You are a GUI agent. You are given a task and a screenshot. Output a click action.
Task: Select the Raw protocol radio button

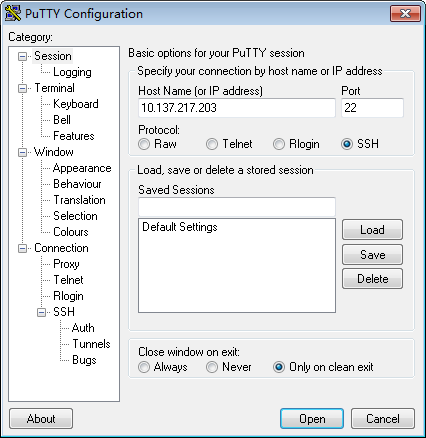pyautogui.click(x=144, y=144)
